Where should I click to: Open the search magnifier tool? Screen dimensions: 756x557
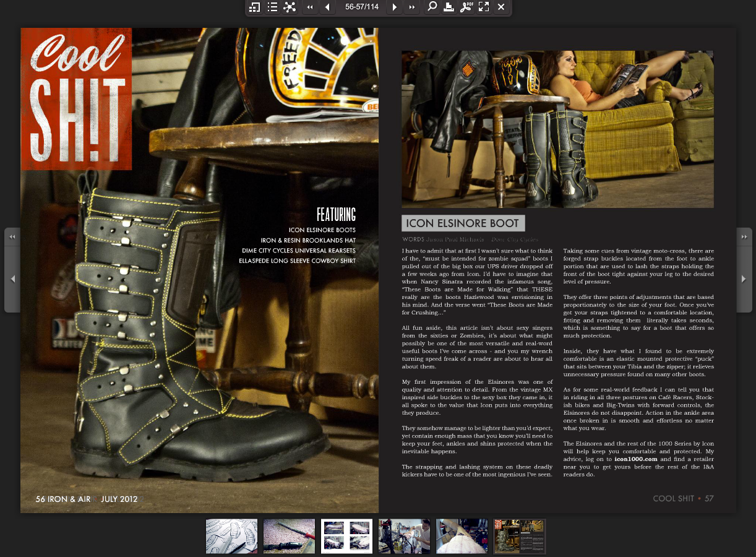tap(432, 7)
